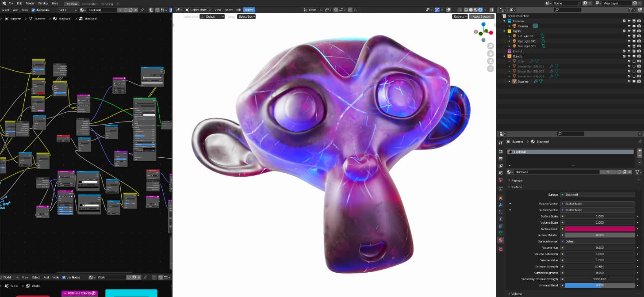Unlink Blackwall material in node editor header

point(136,10)
